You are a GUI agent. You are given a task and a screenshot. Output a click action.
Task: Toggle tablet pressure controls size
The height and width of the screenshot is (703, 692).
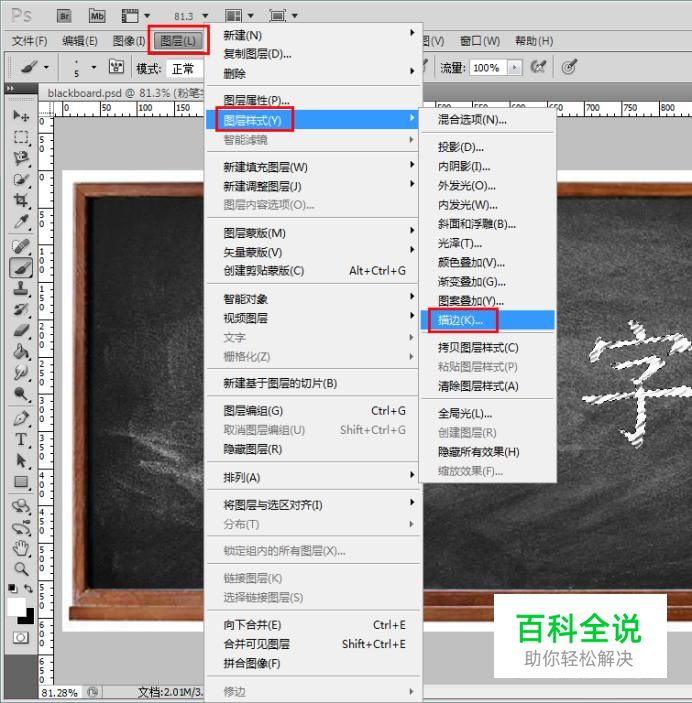(x=569, y=67)
